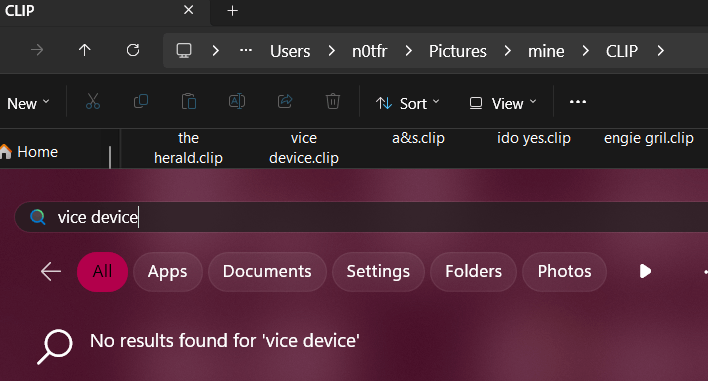Viewport: 708px width, 381px height.
Task: Filter search results by Settings
Action: tap(378, 272)
